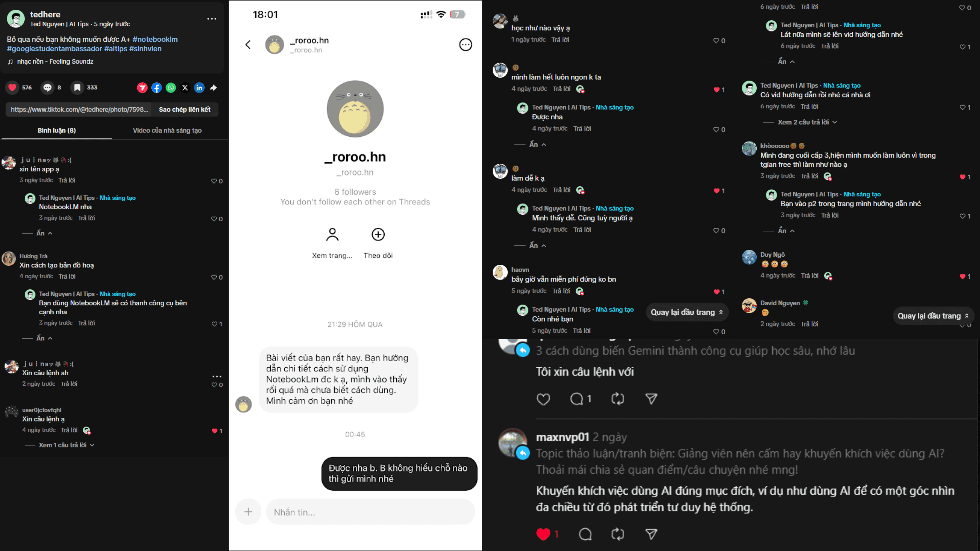Share post via WhatsApp icon

click(x=171, y=88)
